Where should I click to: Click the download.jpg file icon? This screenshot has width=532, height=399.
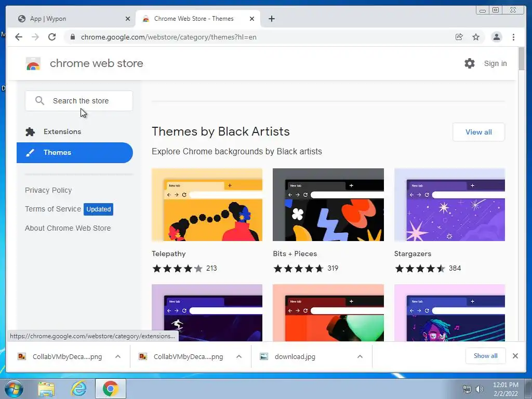[x=263, y=356]
